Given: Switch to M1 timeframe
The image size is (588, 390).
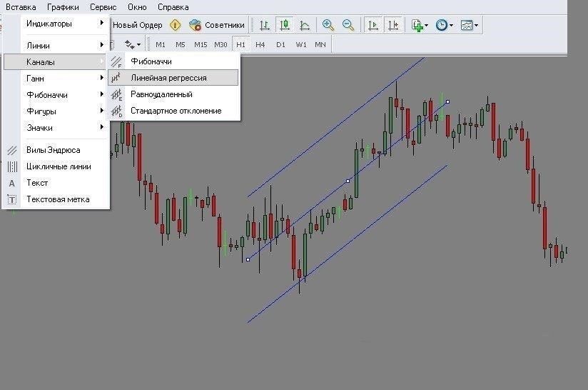Looking at the screenshot, I should pos(160,45).
